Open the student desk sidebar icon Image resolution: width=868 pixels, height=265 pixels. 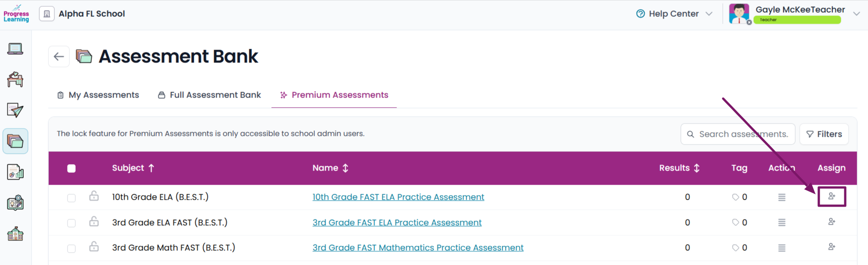click(15, 79)
